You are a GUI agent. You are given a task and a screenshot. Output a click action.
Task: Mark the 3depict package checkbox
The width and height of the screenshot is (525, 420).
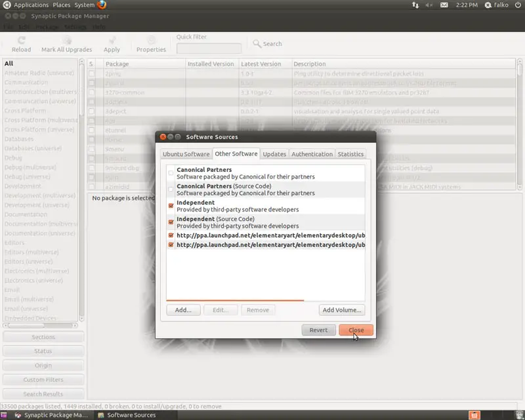point(92,111)
